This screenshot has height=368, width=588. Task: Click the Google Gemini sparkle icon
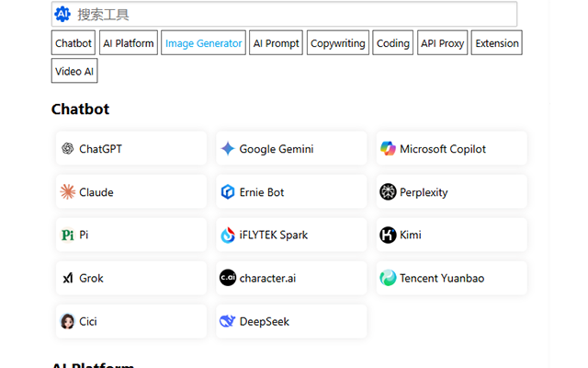pyautogui.click(x=228, y=149)
